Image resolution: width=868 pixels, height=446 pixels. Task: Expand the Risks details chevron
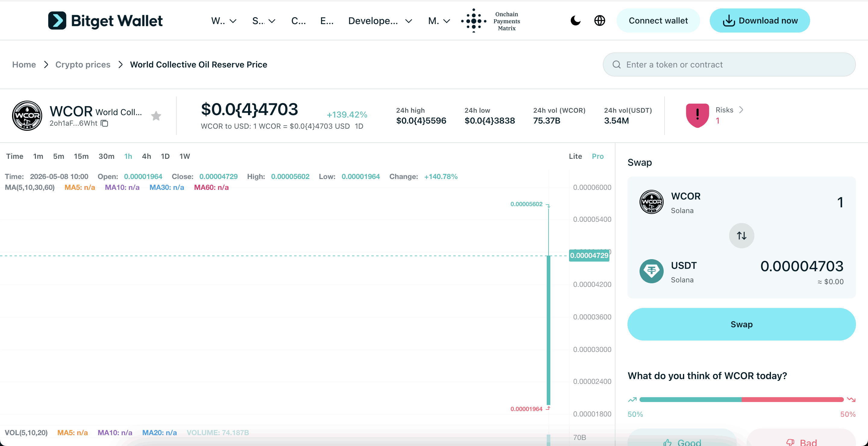pos(741,110)
